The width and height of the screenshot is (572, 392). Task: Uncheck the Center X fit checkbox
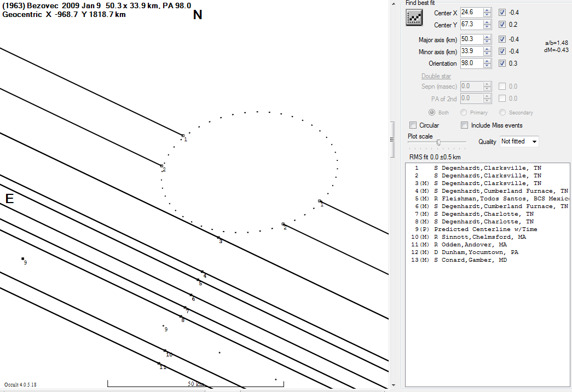tap(502, 13)
